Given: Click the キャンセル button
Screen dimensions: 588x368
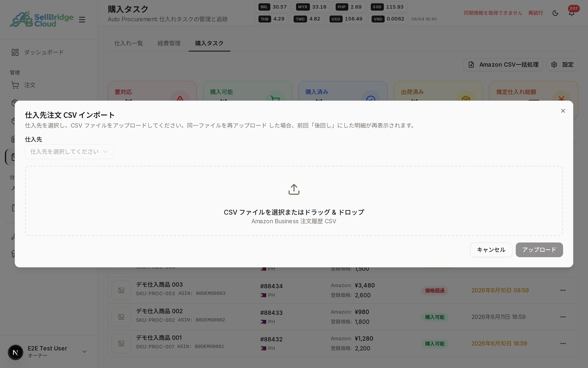Looking at the screenshot, I should pos(491,250).
